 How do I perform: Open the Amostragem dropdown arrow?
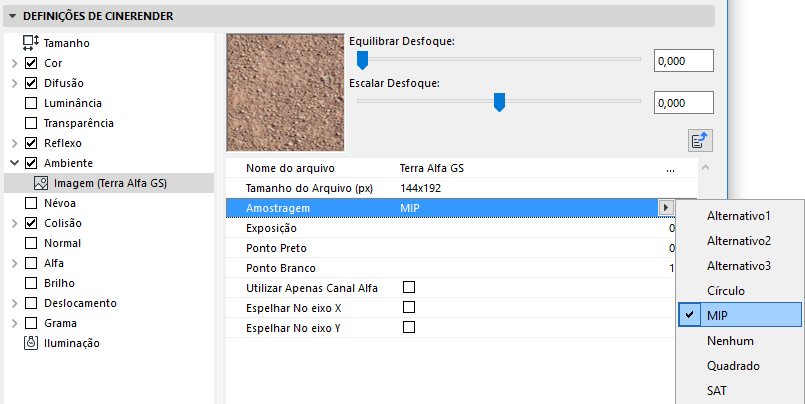666,208
